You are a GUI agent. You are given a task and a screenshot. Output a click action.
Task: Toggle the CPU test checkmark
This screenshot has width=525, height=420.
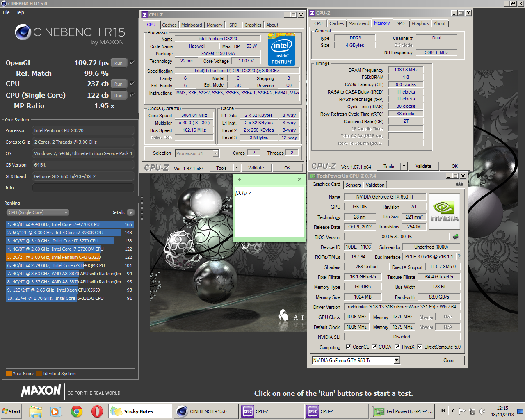click(x=132, y=84)
